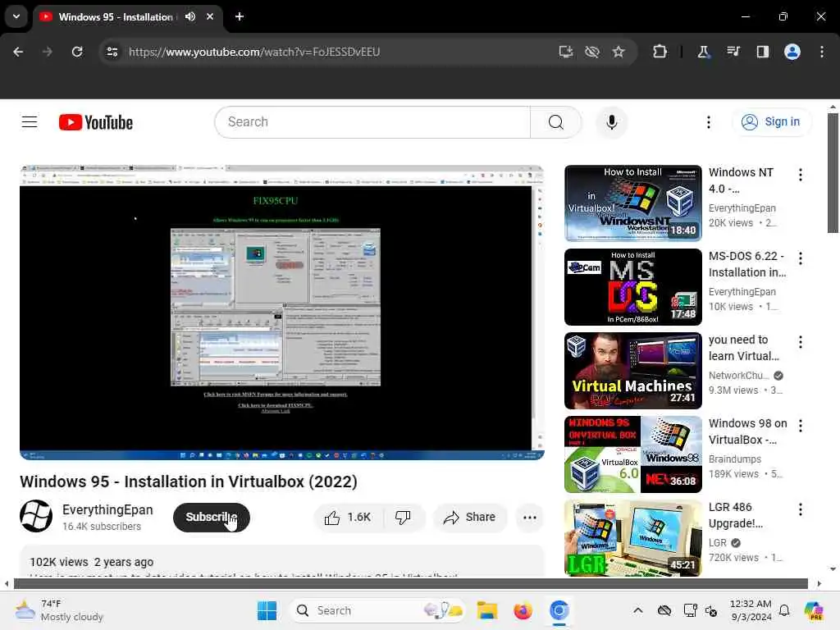View site information for youtube.com
Viewport: 840px width, 630px height.
point(112,52)
